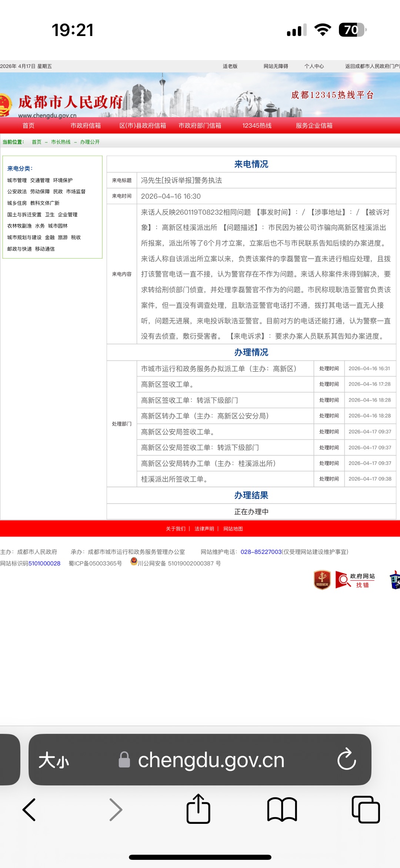Tap maintenance phone 028-85227003
Viewport: 400px width, 868px height.
pos(261,552)
